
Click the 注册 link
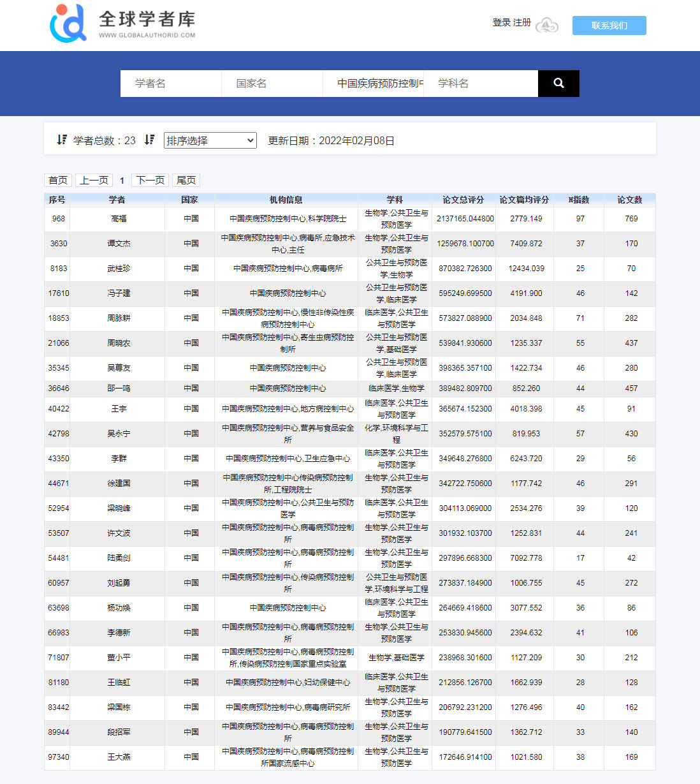coord(522,22)
